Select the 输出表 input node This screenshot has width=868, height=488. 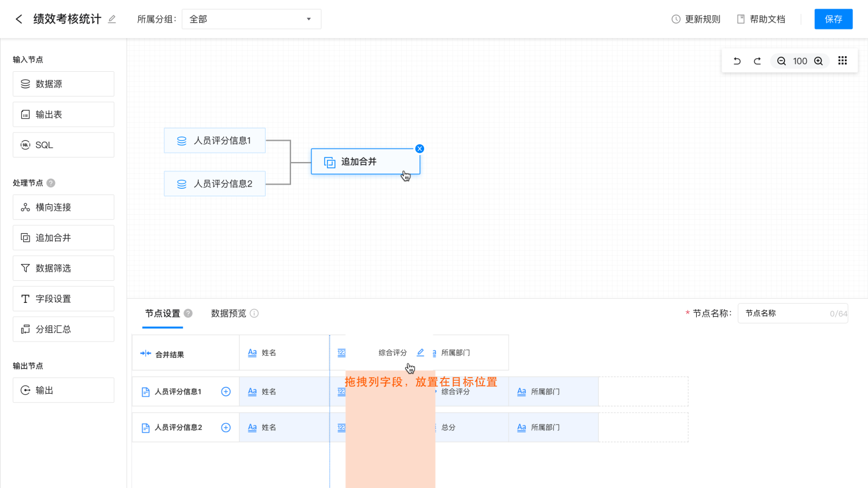pos(64,115)
